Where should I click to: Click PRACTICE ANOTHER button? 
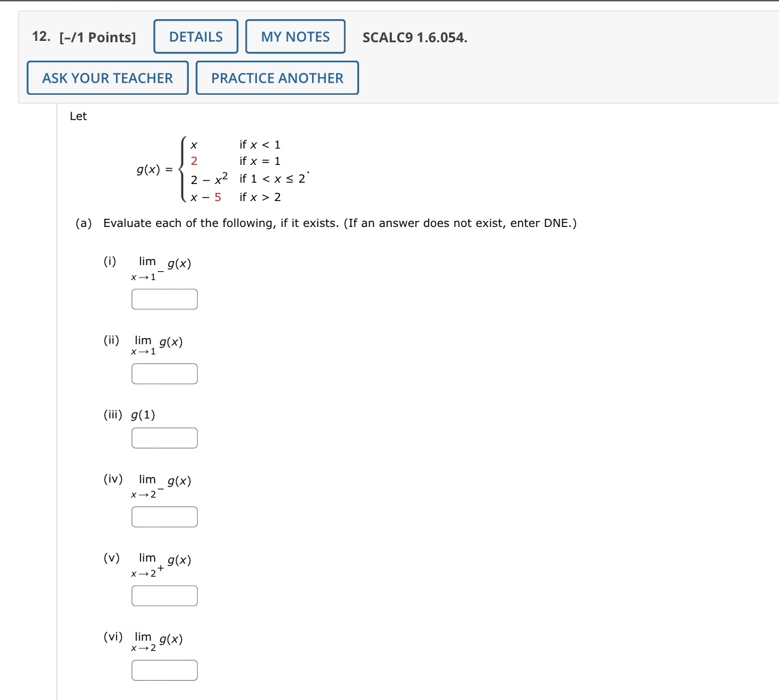click(277, 78)
